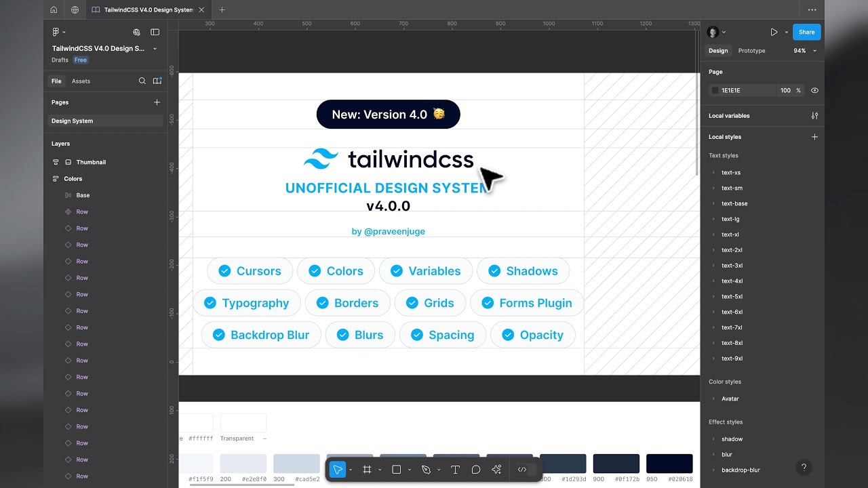Select the Pen tool

click(x=426, y=469)
